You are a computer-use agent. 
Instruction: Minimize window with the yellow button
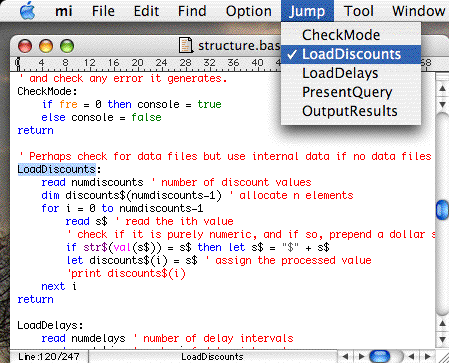[x=46, y=46]
